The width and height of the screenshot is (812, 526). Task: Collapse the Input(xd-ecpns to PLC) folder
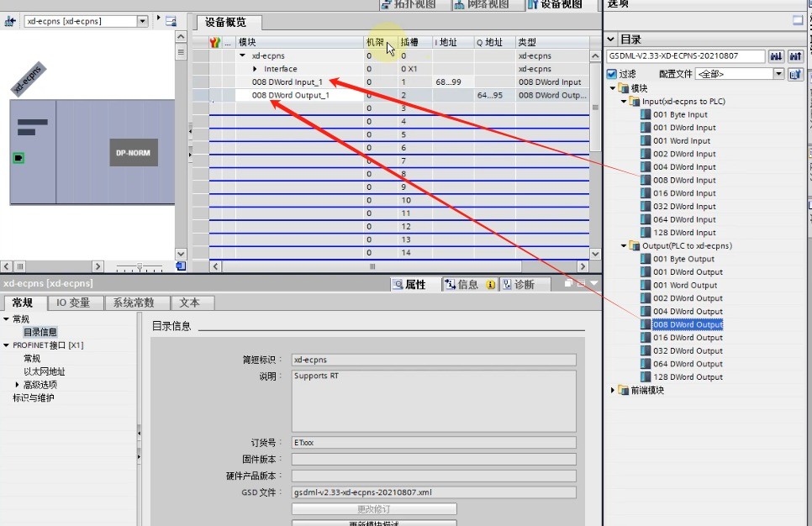point(624,102)
